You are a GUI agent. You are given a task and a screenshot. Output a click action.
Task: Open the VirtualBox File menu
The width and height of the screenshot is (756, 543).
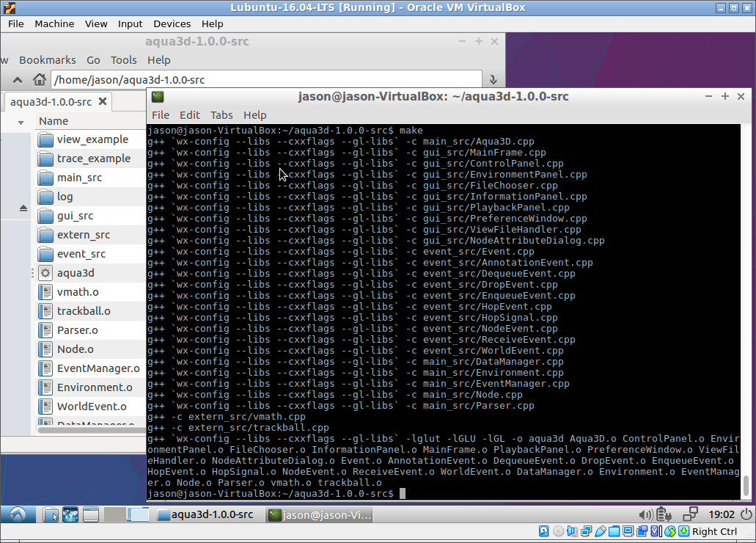pyautogui.click(x=15, y=23)
